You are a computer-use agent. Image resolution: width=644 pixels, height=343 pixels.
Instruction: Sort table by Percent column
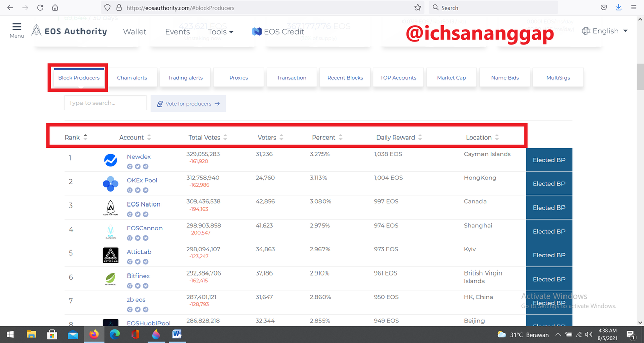coord(328,138)
